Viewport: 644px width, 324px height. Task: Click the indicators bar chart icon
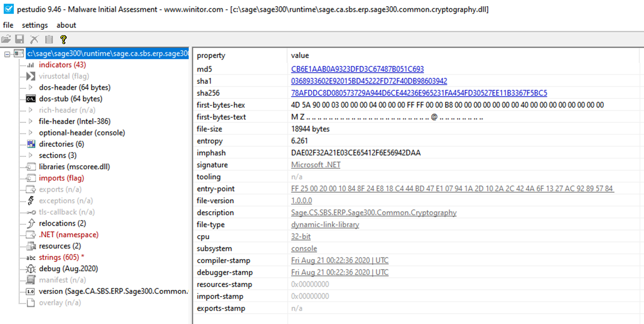coord(31,65)
